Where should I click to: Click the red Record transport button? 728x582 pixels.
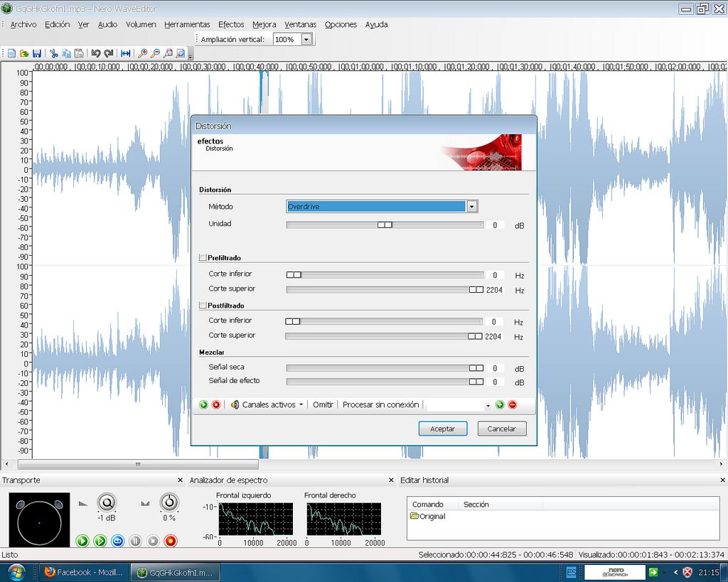(x=171, y=541)
